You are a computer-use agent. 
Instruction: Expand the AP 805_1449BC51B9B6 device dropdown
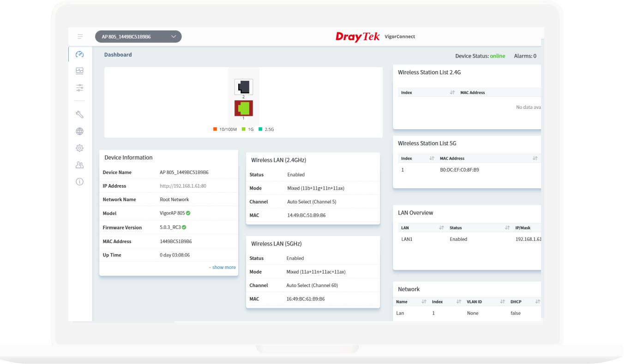pos(138,36)
